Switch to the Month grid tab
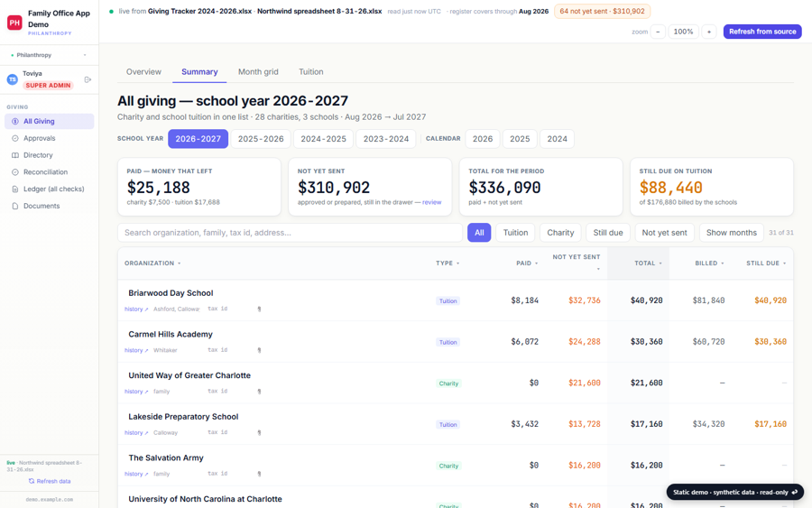 point(258,72)
